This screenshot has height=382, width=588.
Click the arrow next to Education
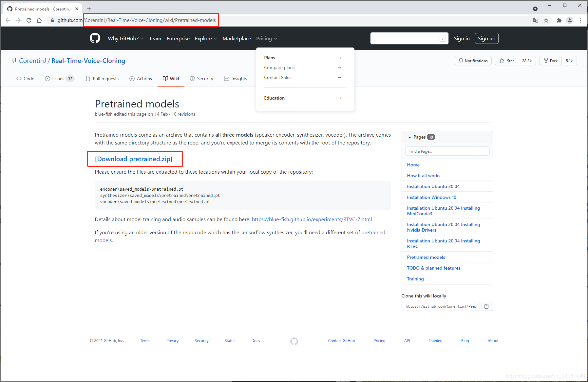(x=340, y=98)
